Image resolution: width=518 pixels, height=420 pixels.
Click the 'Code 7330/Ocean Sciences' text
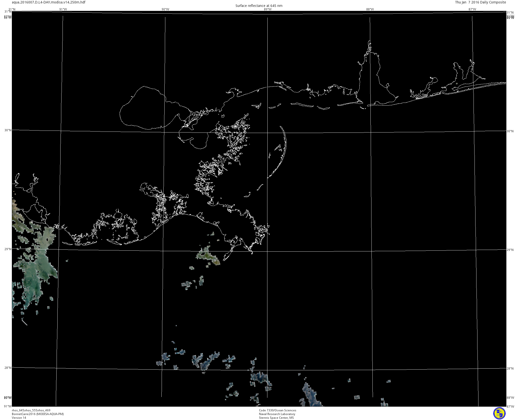tap(278, 410)
